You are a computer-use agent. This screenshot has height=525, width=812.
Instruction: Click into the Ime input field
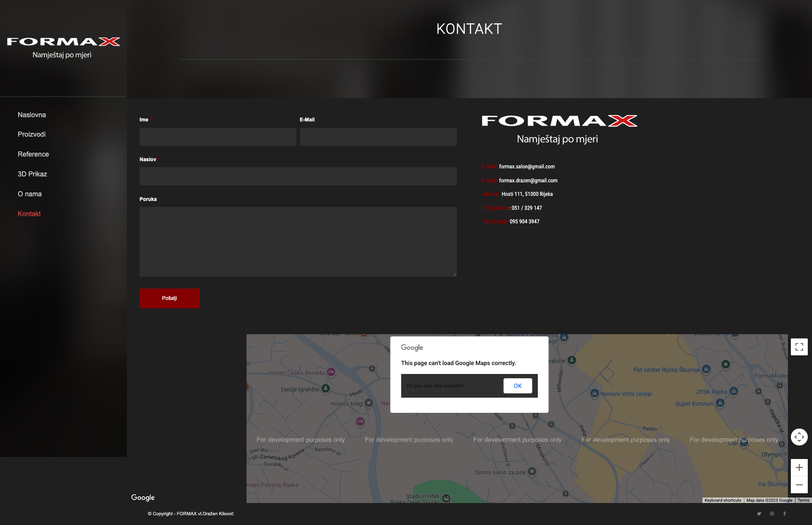tap(218, 137)
